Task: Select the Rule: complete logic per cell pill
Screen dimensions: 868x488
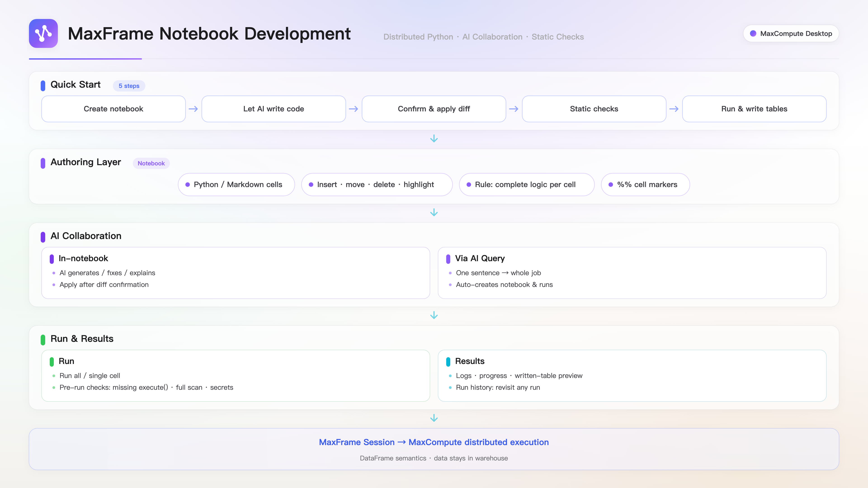Action: coord(527,185)
